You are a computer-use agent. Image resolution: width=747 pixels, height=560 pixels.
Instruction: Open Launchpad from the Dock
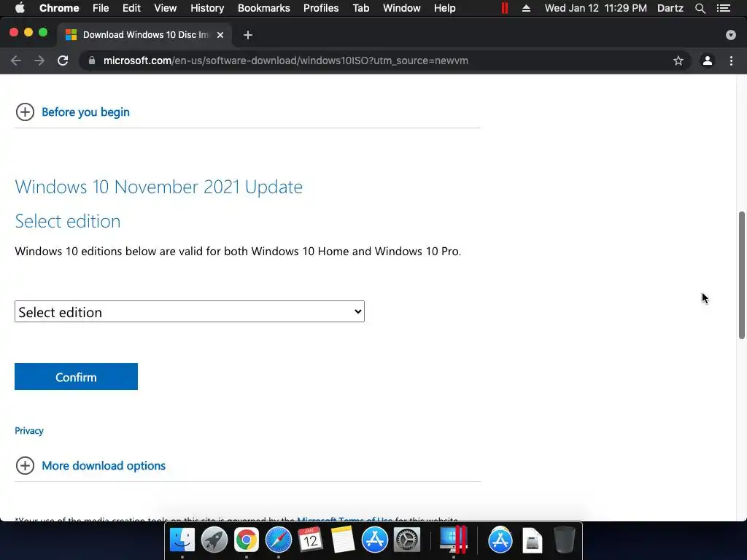pos(214,540)
